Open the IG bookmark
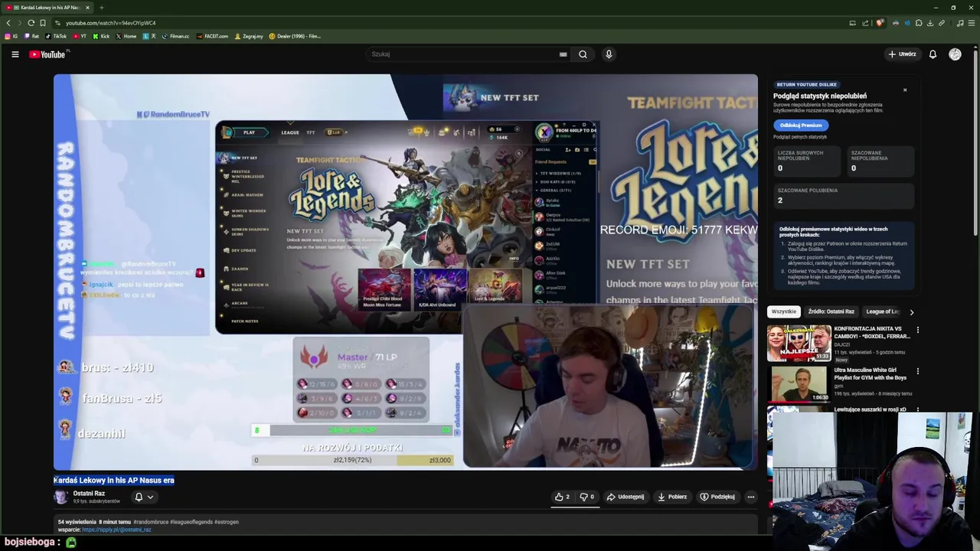The width and height of the screenshot is (980, 551). [x=11, y=36]
